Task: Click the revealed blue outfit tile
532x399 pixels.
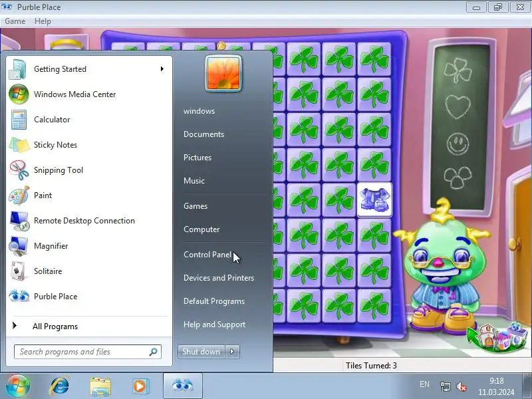Action: click(x=374, y=200)
